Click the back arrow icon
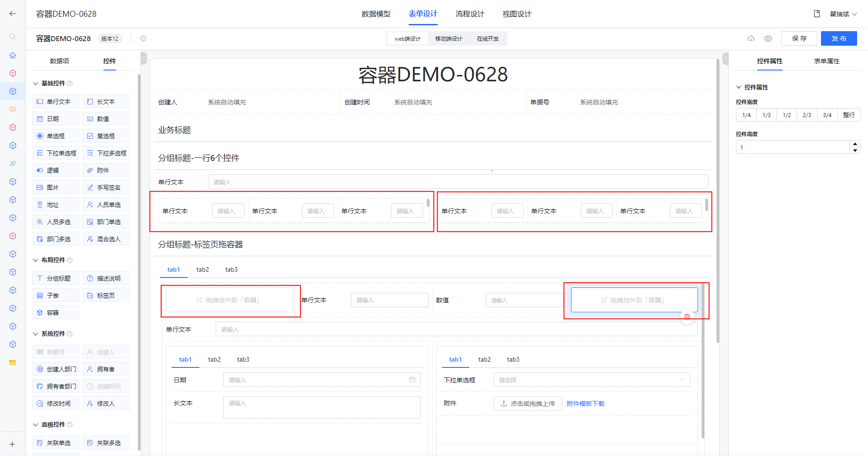Screen dimensions: 868x456 pos(13,14)
